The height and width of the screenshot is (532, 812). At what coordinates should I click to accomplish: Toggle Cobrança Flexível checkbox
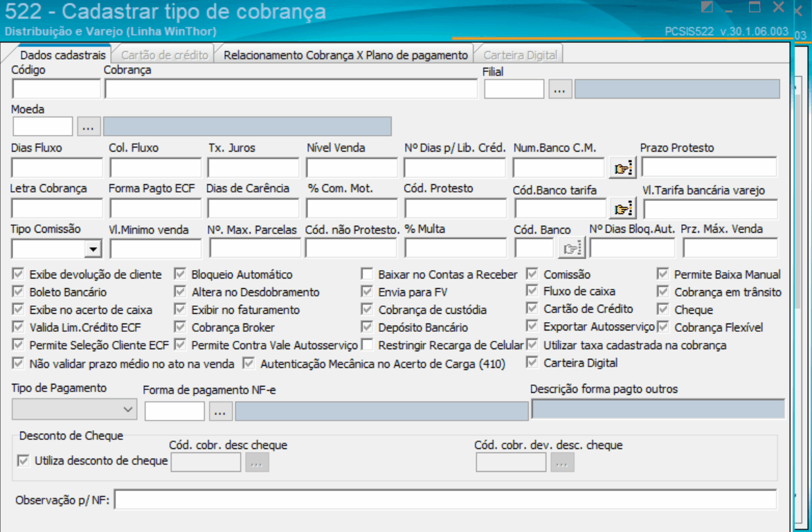[x=663, y=327]
